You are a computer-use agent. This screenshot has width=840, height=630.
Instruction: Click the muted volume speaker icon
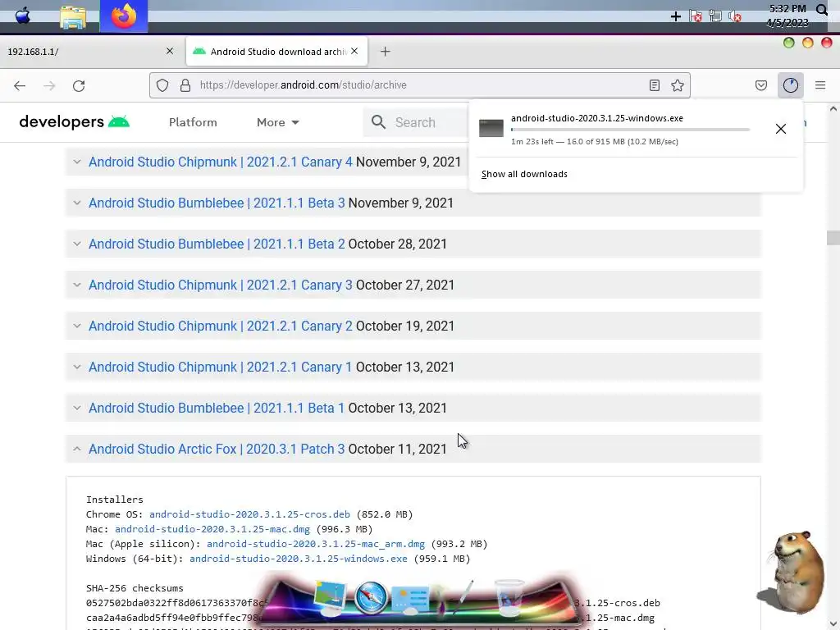coord(735,16)
